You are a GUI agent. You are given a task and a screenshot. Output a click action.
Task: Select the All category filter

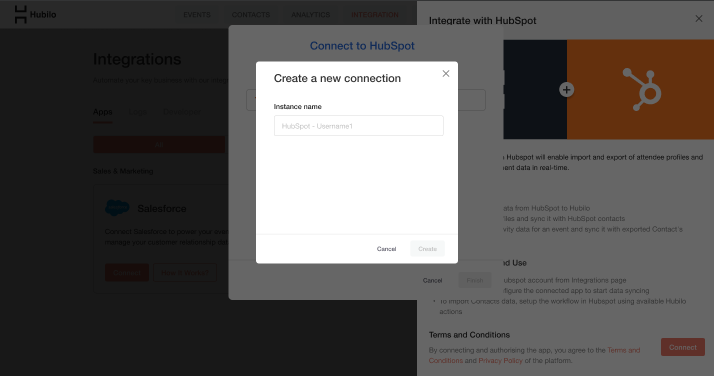pos(159,145)
